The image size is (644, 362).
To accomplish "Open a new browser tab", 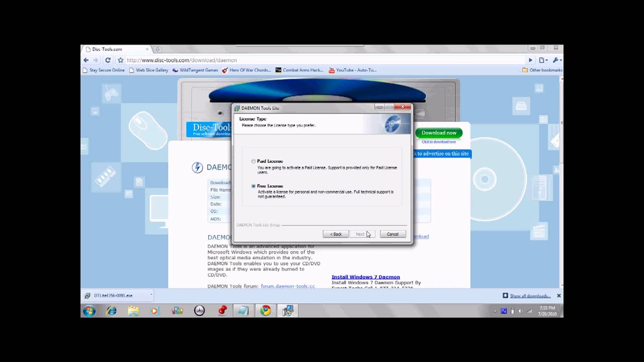I will pyautogui.click(x=157, y=49).
